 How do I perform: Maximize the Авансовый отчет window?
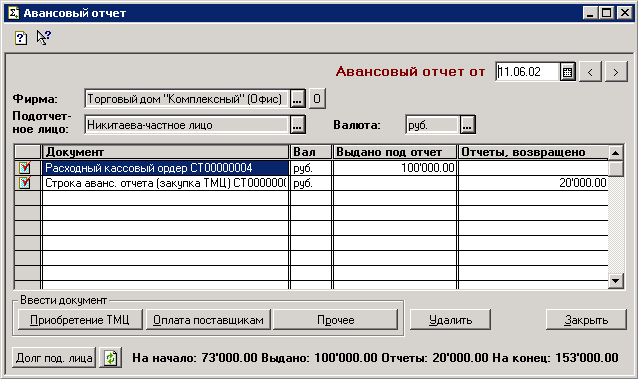pyautogui.click(x=606, y=13)
